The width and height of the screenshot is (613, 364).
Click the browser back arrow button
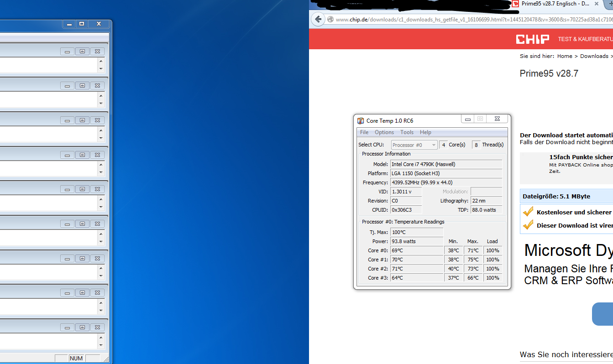[318, 19]
